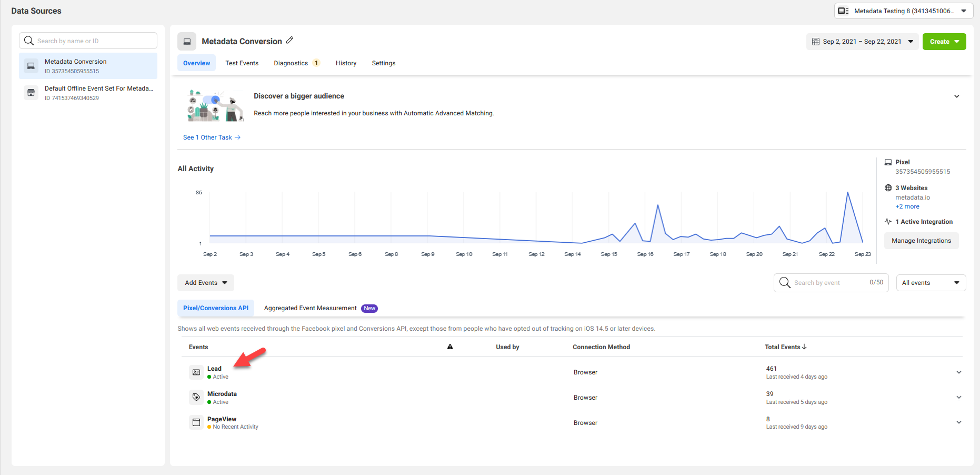Expand the PageView event row chevron
The width and height of the screenshot is (980, 475).
[958, 422]
